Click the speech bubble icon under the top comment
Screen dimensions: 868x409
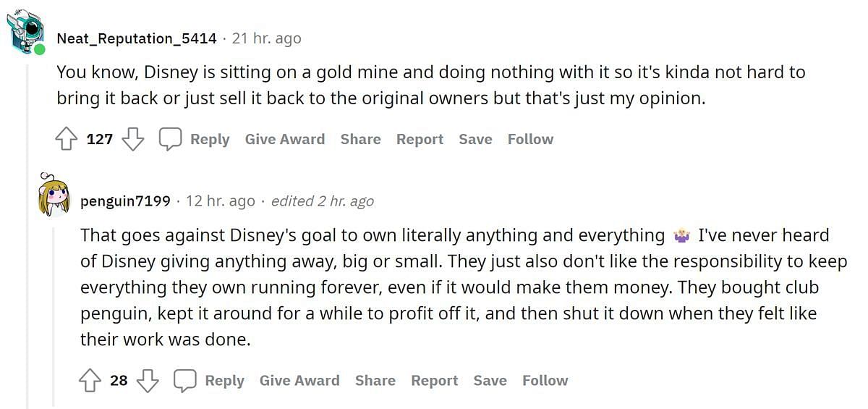coord(170,139)
